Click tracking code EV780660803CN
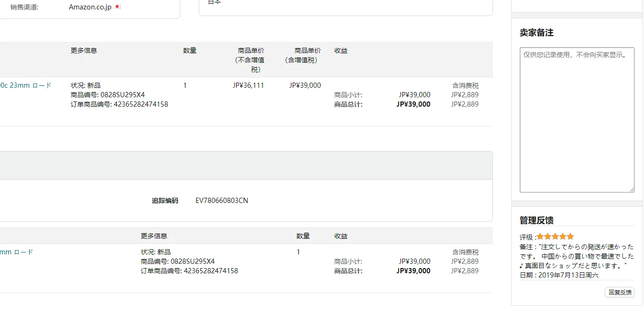The image size is (644, 311). click(221, 201)
